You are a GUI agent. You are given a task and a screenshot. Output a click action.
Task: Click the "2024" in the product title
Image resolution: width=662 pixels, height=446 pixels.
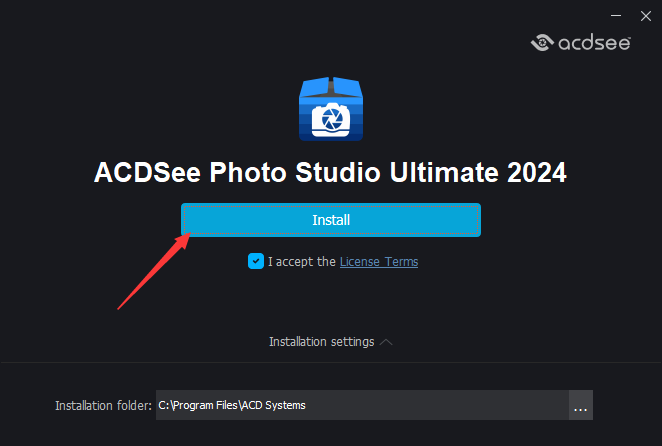(x=537, y=172)
